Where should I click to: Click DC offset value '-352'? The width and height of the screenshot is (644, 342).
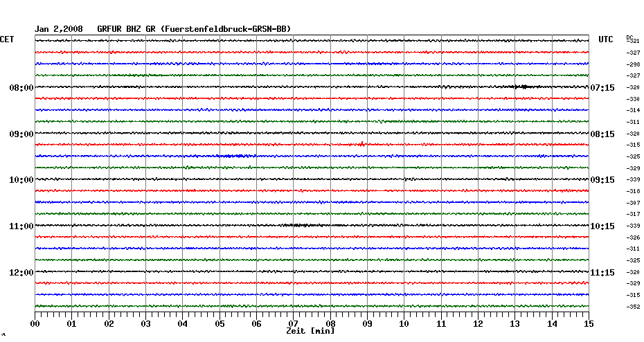click(x=633, y=307)
